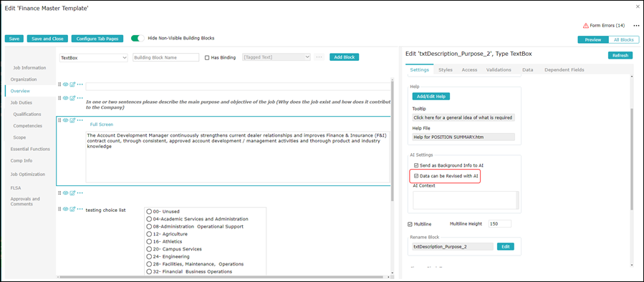Image resolution: width=644 pixels, height=282 pixels.
Task: Click edit icon of topmost block with empty field
Action: pos(72,84)
